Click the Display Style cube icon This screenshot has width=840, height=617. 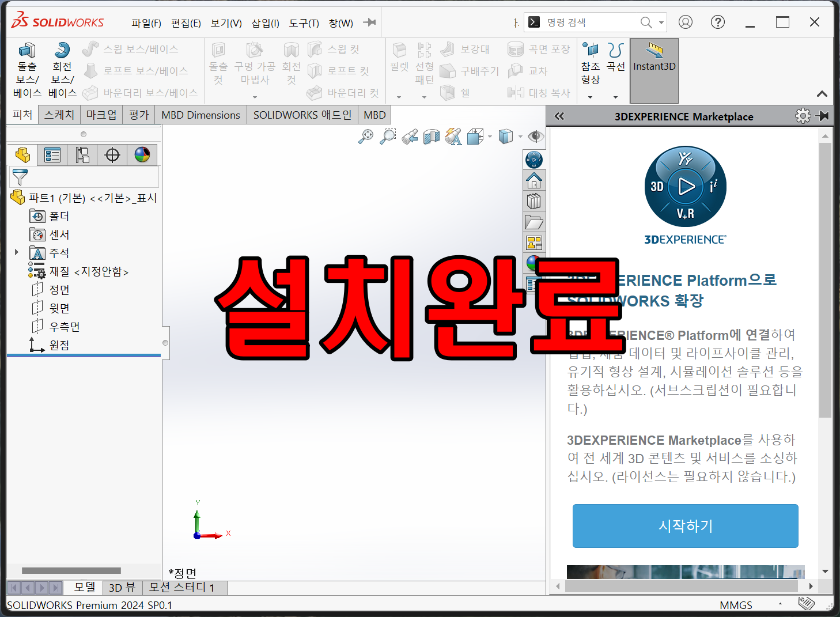(505, 137)
